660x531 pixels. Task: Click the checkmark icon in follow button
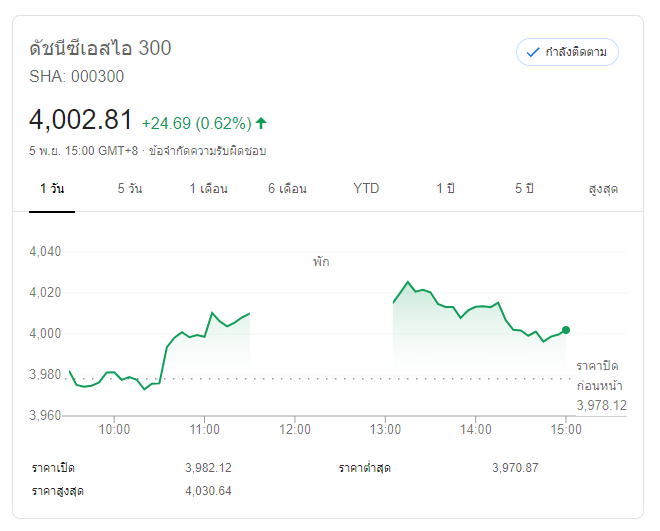533,52
